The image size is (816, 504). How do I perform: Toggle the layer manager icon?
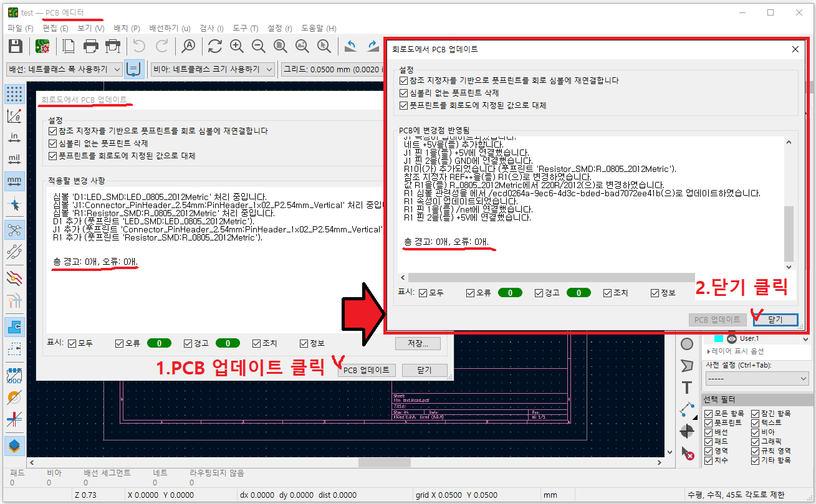pos(14,446)
